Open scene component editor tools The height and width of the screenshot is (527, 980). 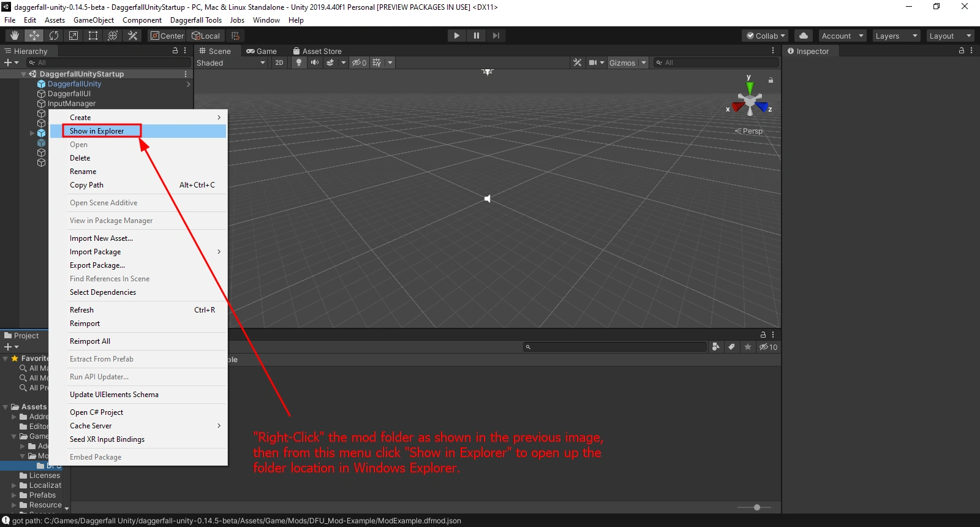click(x=577, y=63)
